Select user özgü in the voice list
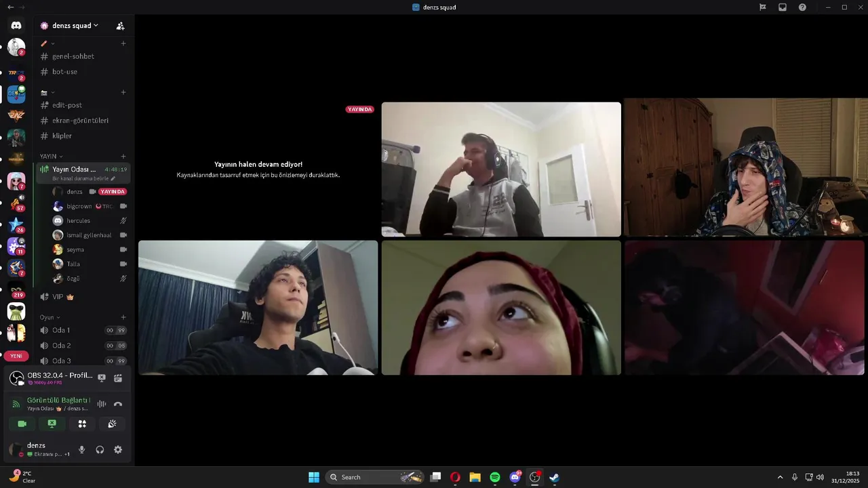 click(90, 279)
